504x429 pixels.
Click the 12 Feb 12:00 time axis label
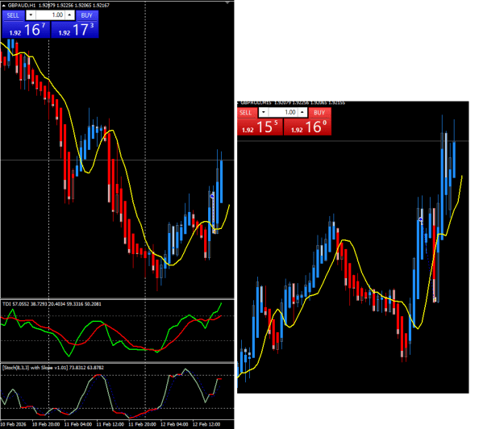(x=206, y=424)
